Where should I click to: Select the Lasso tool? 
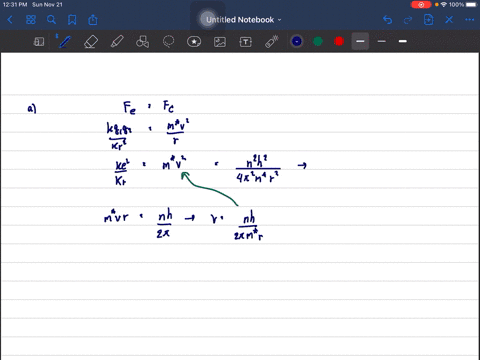tap(168, 42)
